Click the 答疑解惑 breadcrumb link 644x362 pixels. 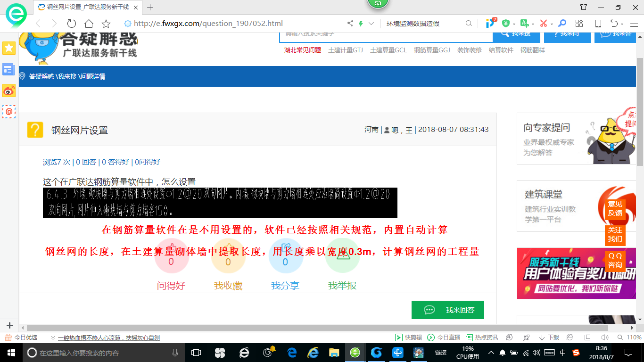(41, 76)
